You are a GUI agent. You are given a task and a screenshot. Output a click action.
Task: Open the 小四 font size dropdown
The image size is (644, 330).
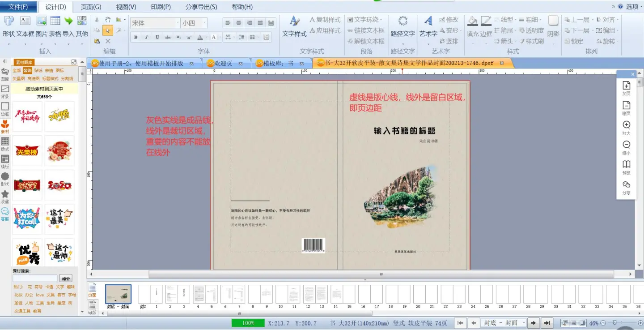tap(204, 23)
